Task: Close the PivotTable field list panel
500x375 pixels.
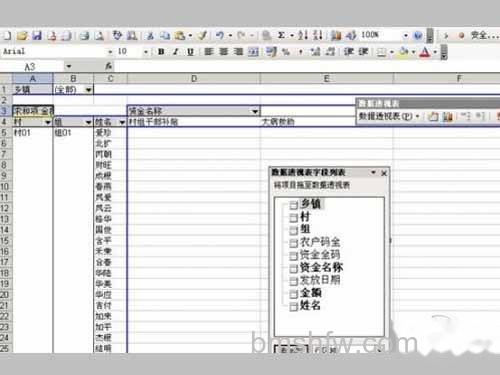Action: click(x=384, y=173)
